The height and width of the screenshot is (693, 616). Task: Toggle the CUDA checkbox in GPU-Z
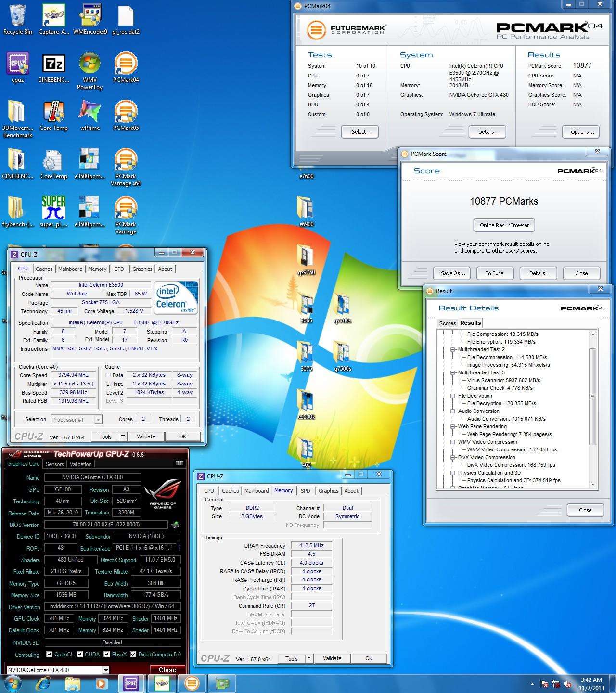[x=79, y=654]
